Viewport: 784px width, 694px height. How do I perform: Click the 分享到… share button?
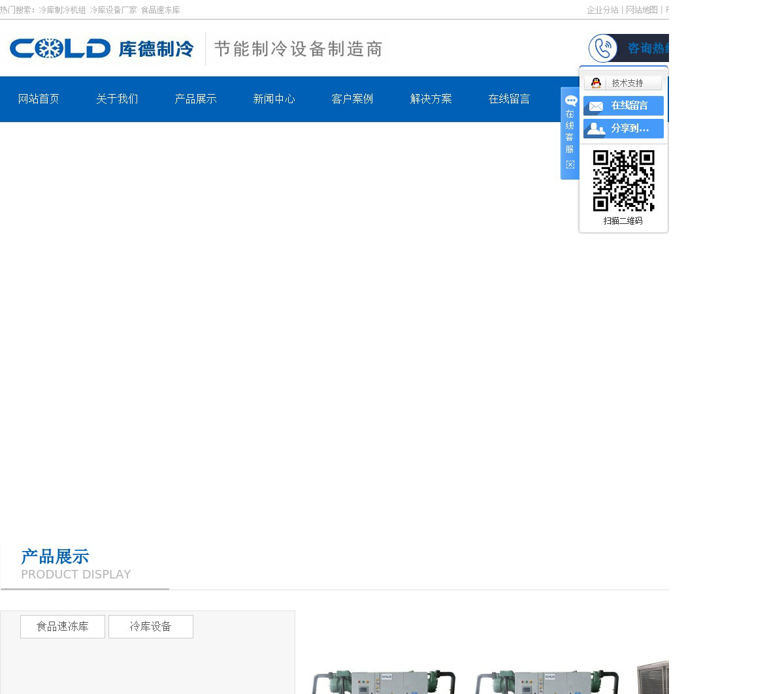[623, 129]
